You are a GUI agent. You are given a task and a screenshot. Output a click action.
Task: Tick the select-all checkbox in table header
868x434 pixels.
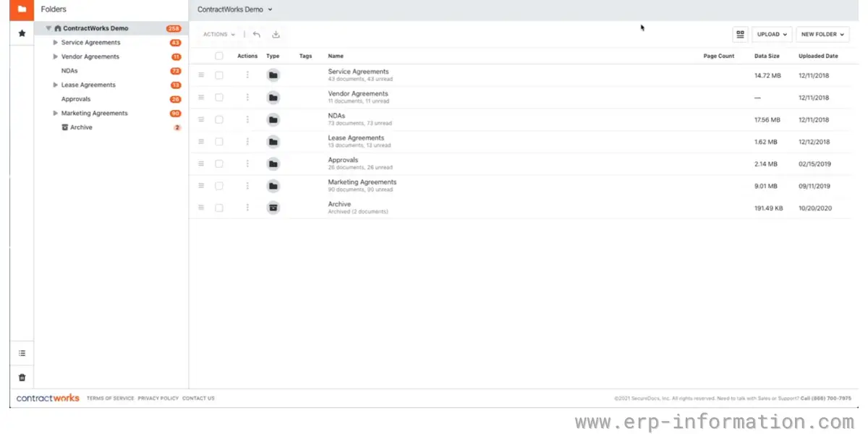pyautogui.click(x=219, y=56)
